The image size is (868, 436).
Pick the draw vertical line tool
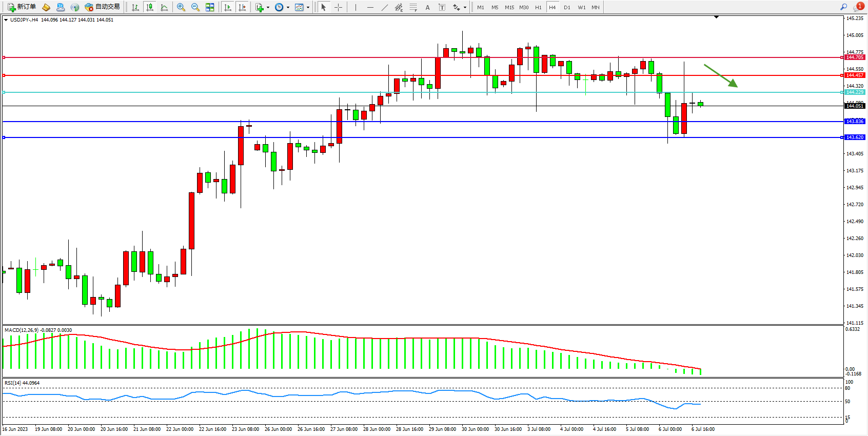(356, 7)
